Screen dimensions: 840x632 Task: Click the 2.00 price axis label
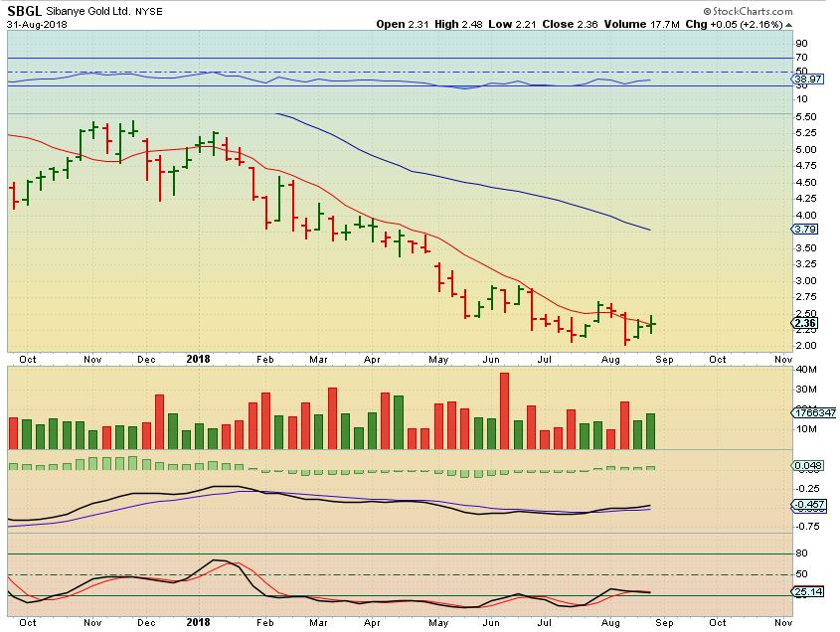pyautogui.click(x=806, y=346)
